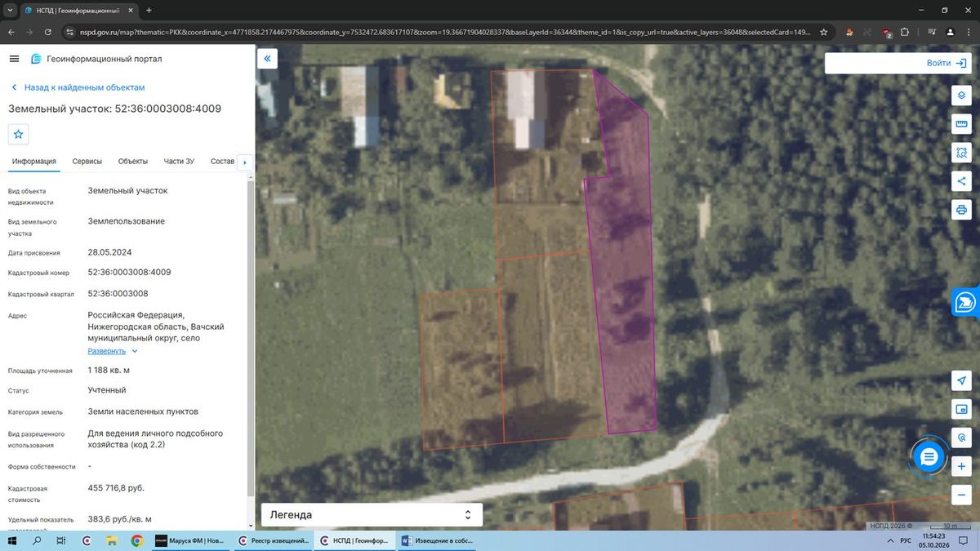
Task: Zoom out the map with minus
Action: tap(961, 495)
